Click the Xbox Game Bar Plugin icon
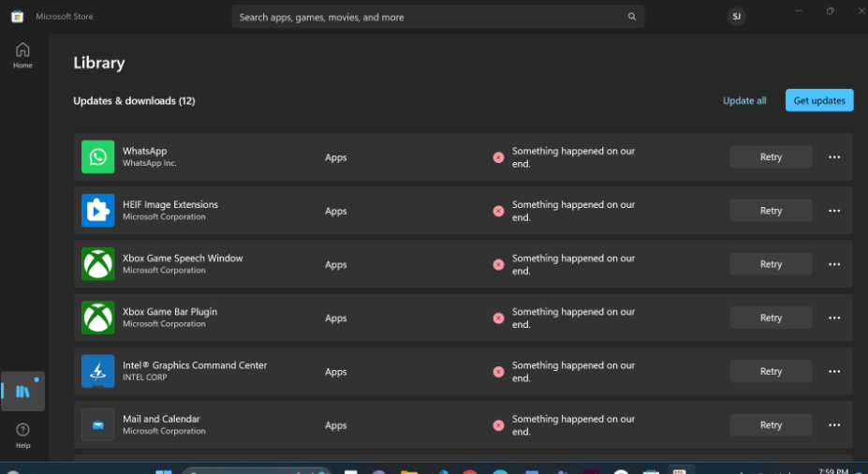This screenshot has height=474, width=868. pos(98,318)
